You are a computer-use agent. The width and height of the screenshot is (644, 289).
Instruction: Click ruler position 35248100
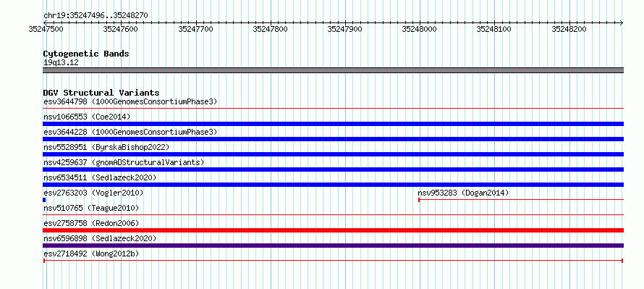494,29
